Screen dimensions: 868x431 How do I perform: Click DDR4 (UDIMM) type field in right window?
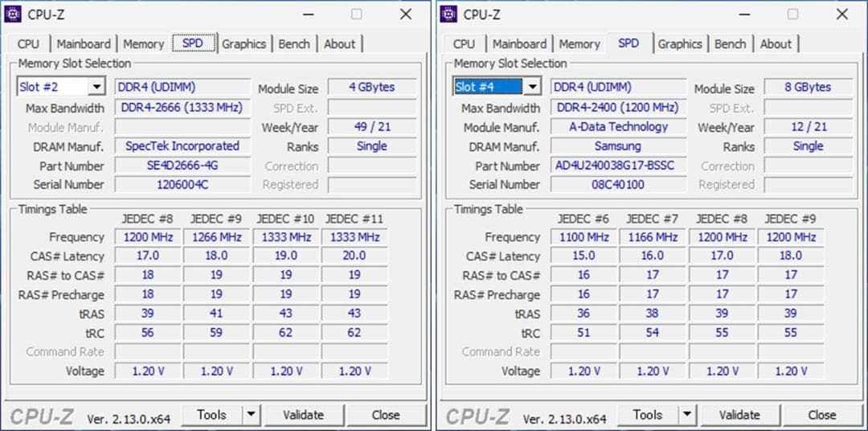618,87
